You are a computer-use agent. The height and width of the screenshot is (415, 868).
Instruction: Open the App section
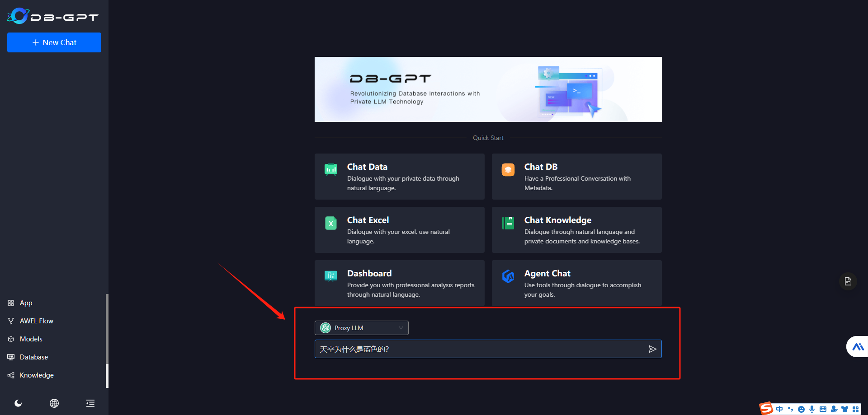point(26,303)
